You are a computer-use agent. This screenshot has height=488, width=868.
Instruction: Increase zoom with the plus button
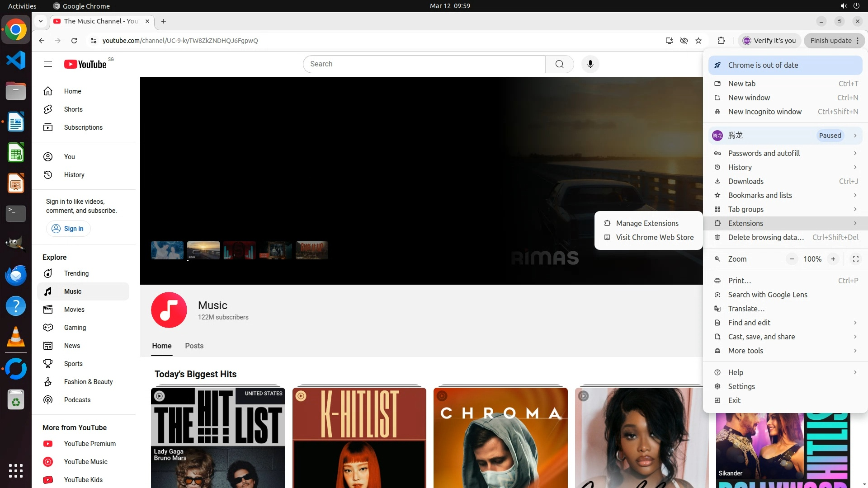(x=833, y=259)
